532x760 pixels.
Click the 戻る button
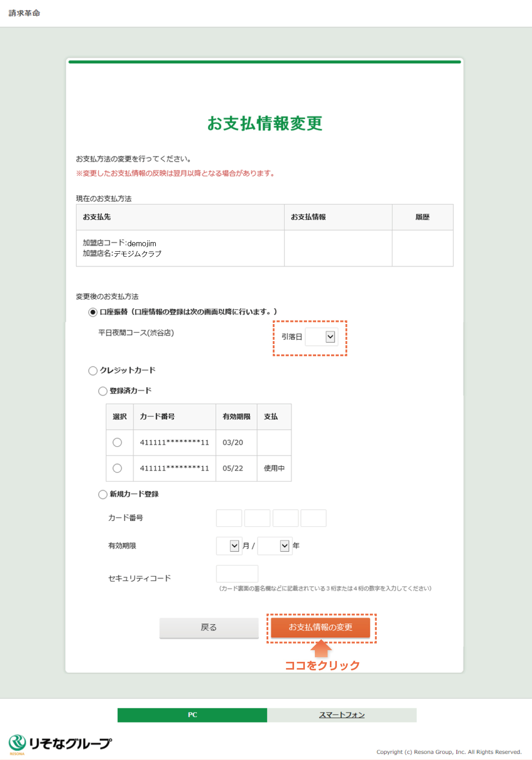209,627
